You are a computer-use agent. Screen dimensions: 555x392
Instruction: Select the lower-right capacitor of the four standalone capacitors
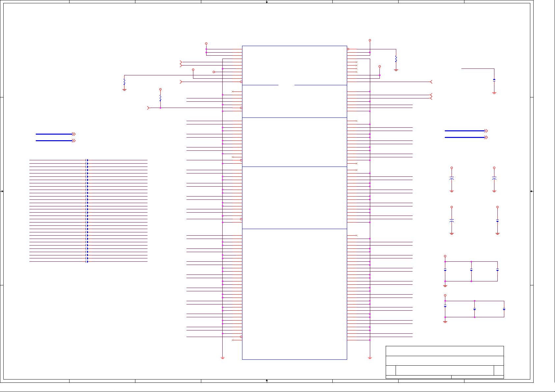pyautogui.click(x=497, y=221)
